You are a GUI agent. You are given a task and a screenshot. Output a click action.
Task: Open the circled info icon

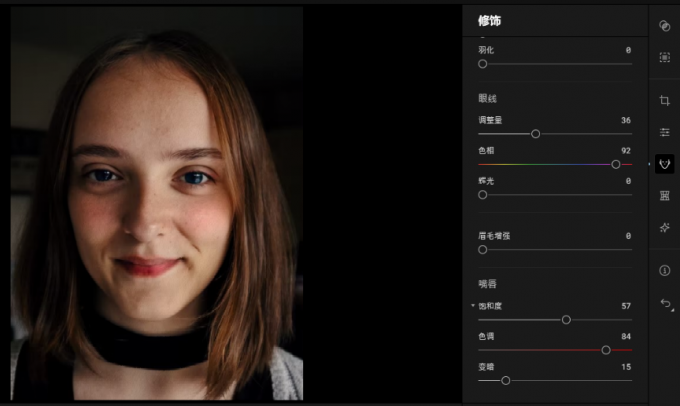click(664, 271)
